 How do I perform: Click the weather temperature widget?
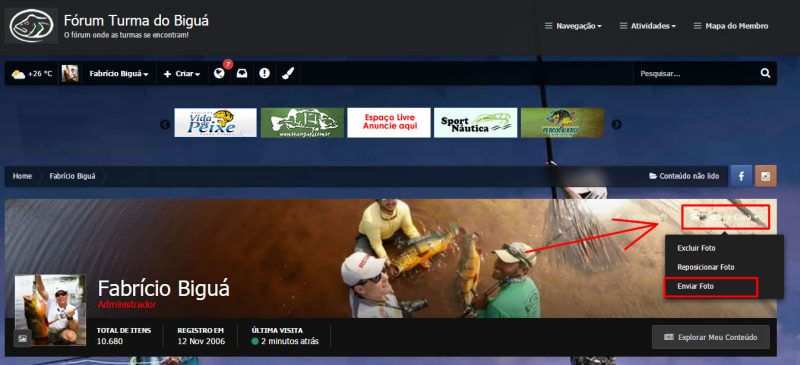point(32,74)
